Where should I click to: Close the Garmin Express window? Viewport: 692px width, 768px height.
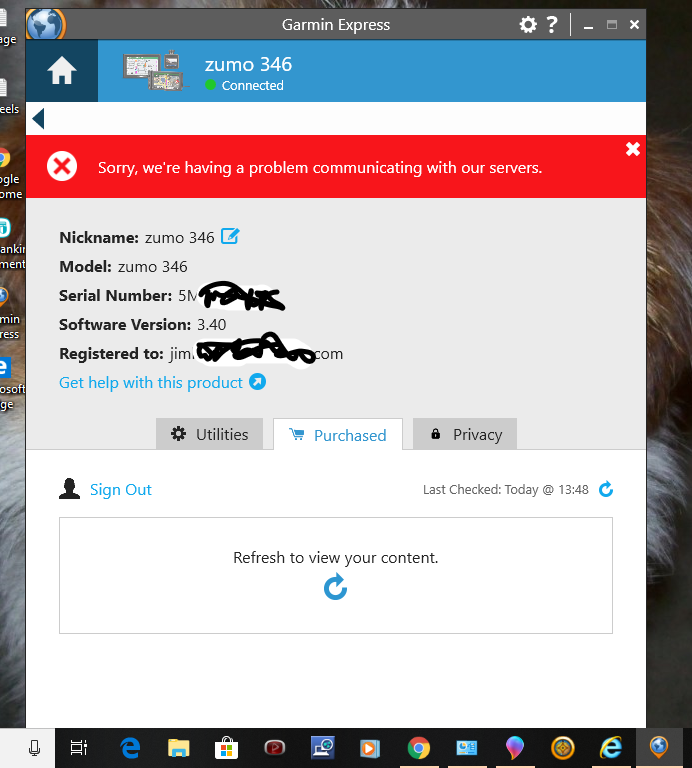(x=634, y=24)
